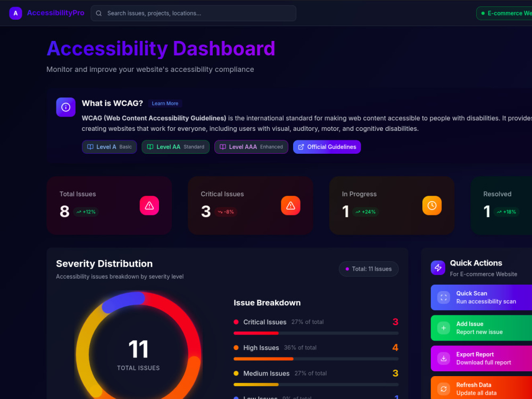The width and height of the screenshot is (532, 399).
Task: Click the external link icon on Official Guidelines
Action: [x=301, y=147]
